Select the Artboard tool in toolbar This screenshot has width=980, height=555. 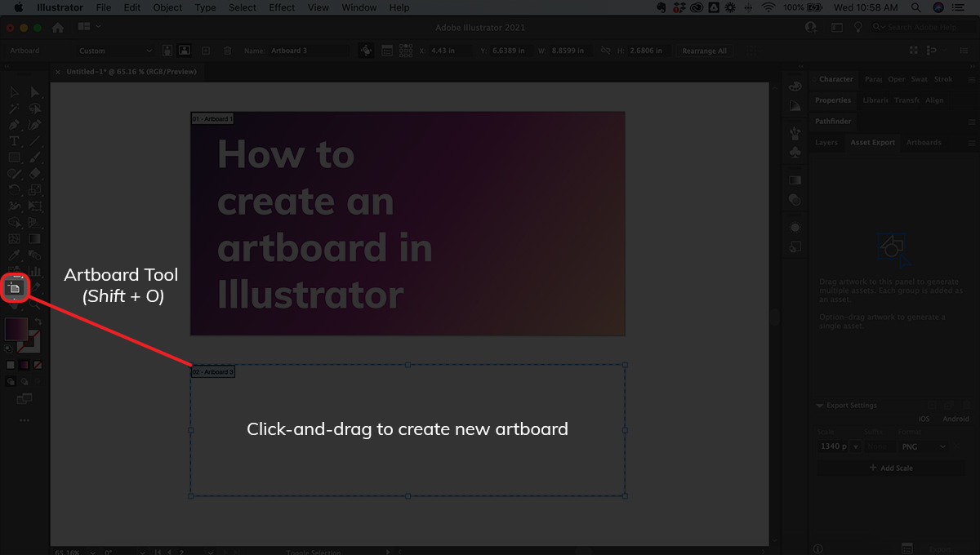(15, 288)
